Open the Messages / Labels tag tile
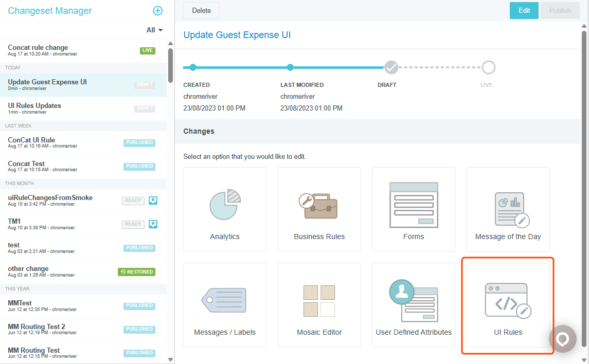This screenshot has width=589, height=364. (225, 305)
